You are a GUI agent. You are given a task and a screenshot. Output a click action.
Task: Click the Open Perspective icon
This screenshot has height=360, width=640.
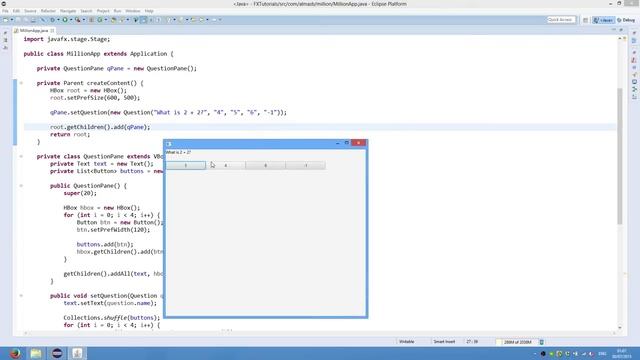pyautogui.click(x=585, y=20)
